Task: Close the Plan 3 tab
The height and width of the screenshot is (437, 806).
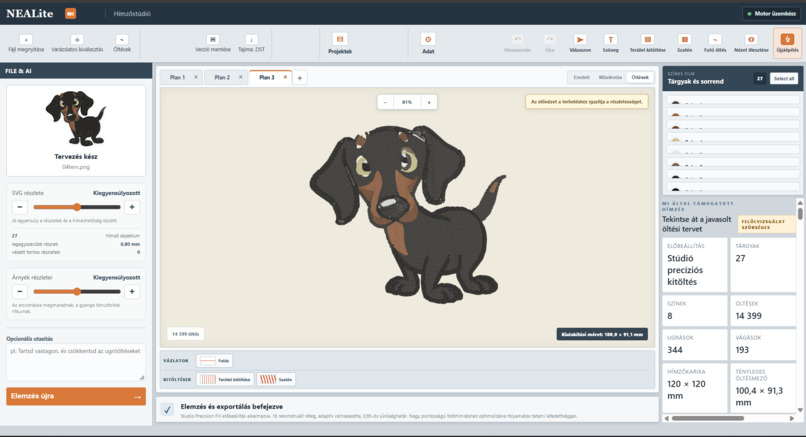Action: [x=285, y=77]
